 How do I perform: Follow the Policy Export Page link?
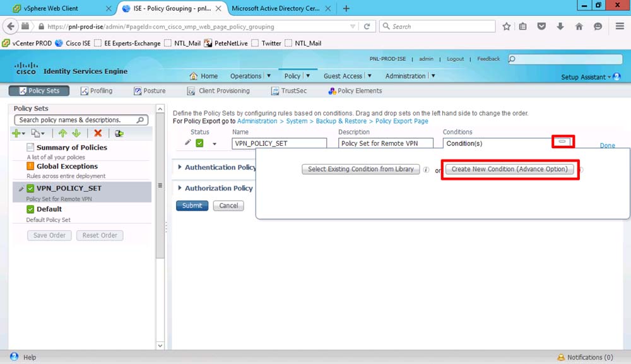tap(401, 121)
